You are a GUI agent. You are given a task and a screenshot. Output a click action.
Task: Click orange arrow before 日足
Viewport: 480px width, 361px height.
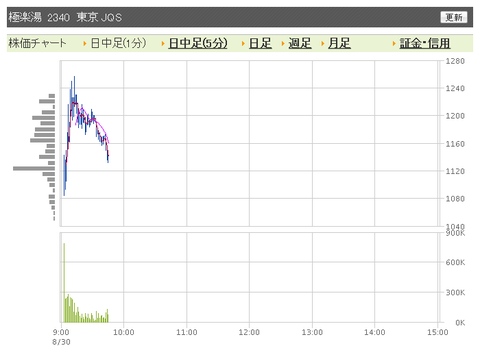pyautogui.click(x=243, y=44)
